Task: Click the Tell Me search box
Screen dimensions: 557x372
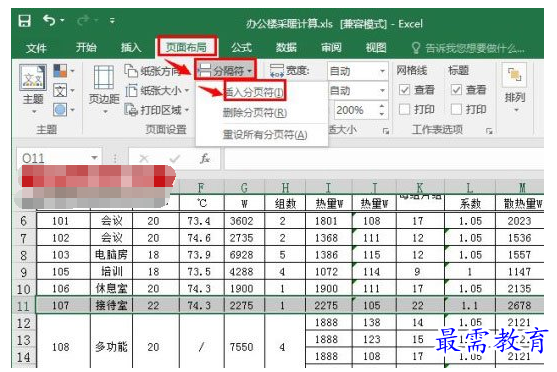Action: (x=468, y=48)
